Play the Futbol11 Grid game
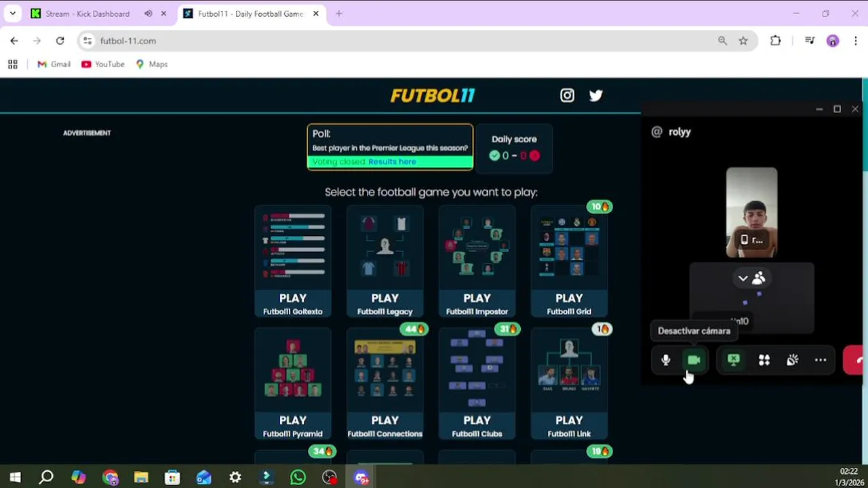 [x=569, y=262]
